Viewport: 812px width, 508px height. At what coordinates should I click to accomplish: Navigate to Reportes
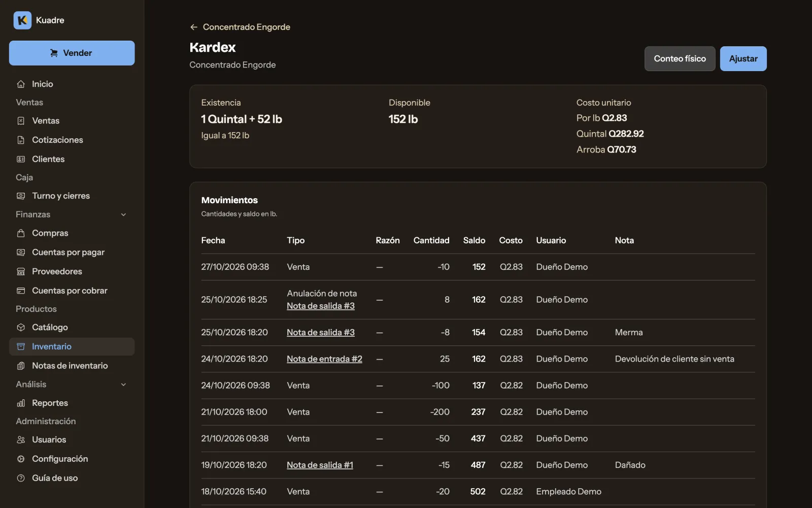[x=72, y=403]
